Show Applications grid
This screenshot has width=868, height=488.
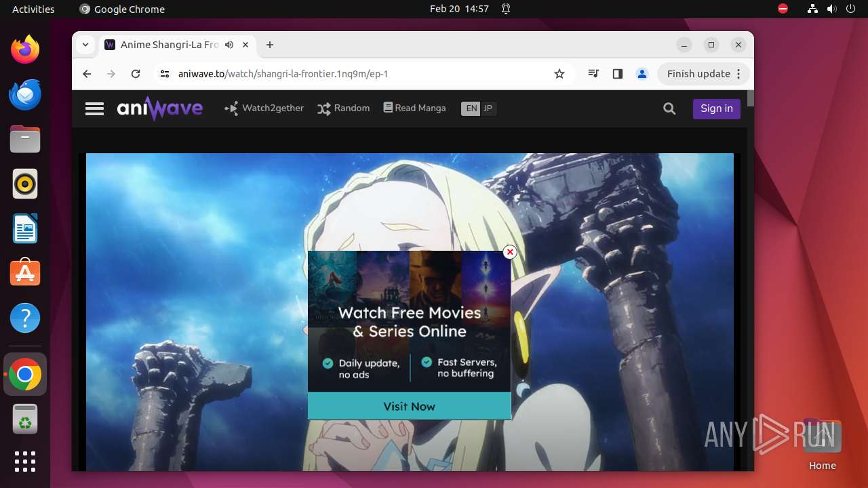25,462
